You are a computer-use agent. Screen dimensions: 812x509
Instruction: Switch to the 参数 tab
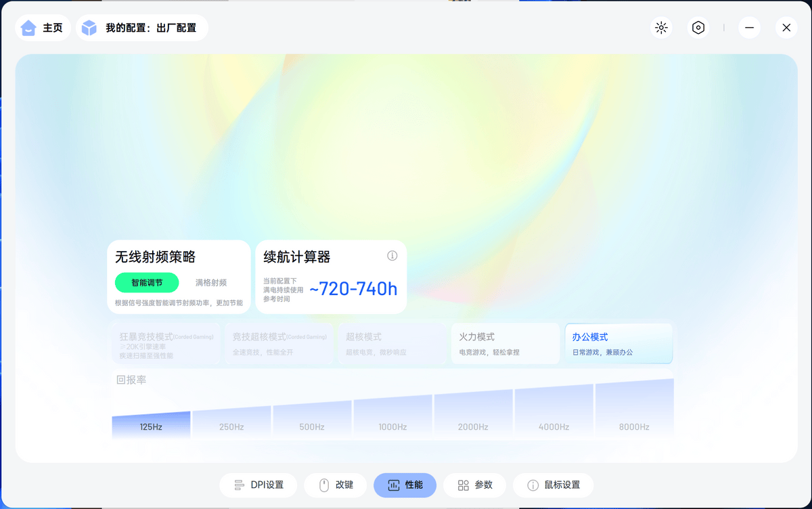click(475, 485)
